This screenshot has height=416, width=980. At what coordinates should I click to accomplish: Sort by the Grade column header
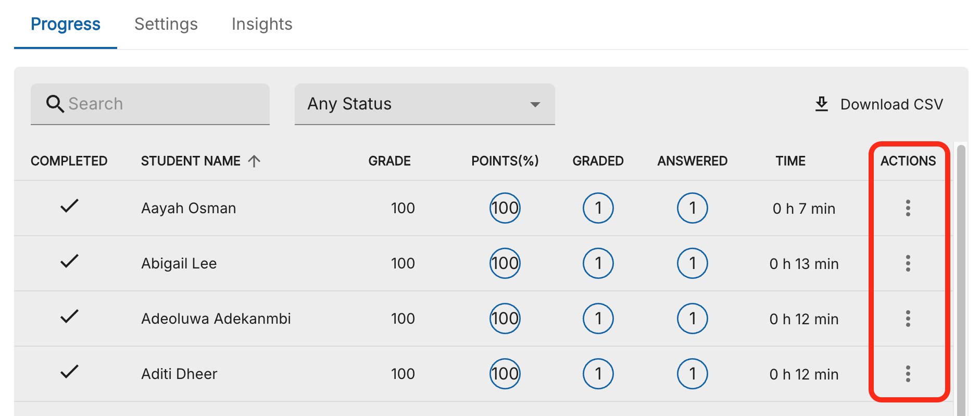point(390,161)
